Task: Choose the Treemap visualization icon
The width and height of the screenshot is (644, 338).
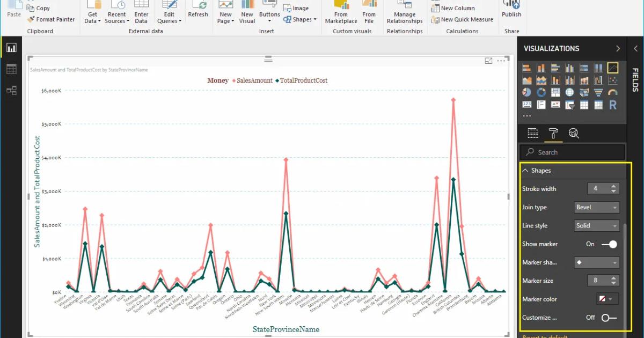Action: [x=555, y=92]
